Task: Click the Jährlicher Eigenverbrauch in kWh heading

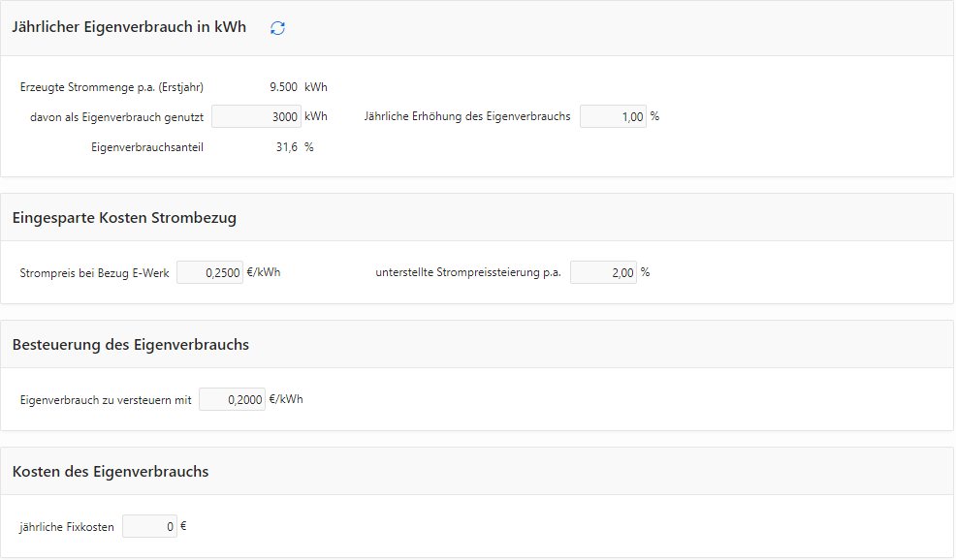Action: (129, 27)
